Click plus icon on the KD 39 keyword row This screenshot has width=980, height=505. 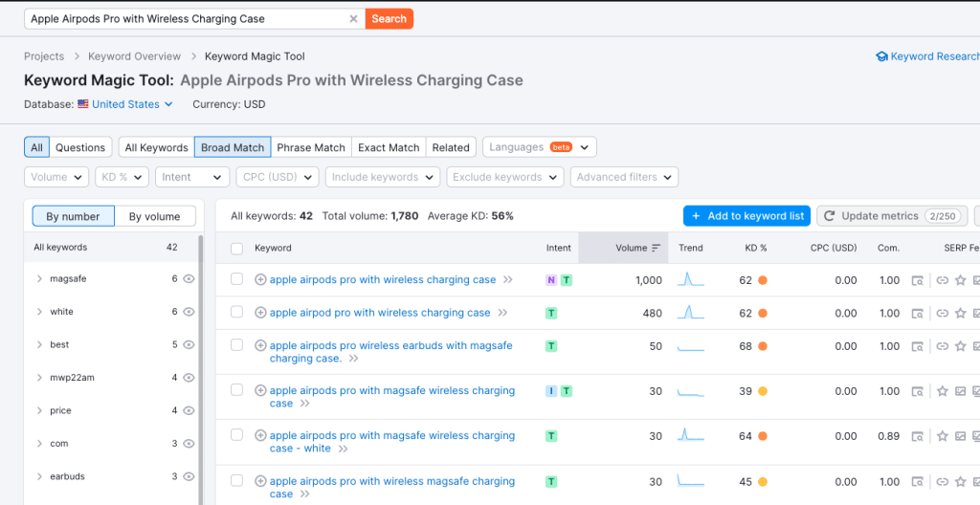260,390
